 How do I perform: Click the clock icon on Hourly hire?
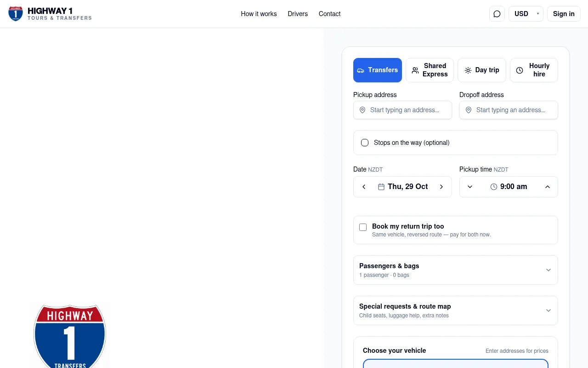520,70
